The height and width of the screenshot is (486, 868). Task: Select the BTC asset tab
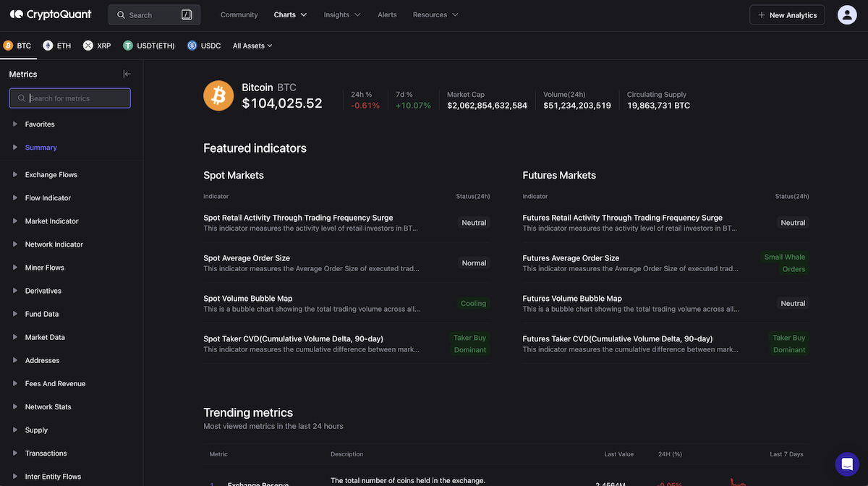tap(18, 46)
